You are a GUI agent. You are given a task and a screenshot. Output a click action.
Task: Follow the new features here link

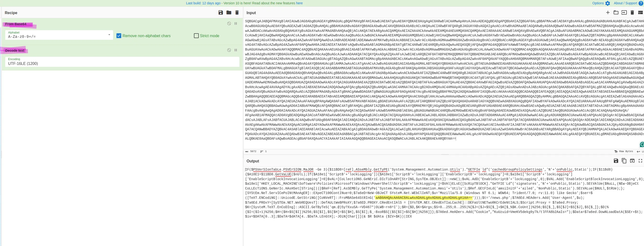coord(299,3)
